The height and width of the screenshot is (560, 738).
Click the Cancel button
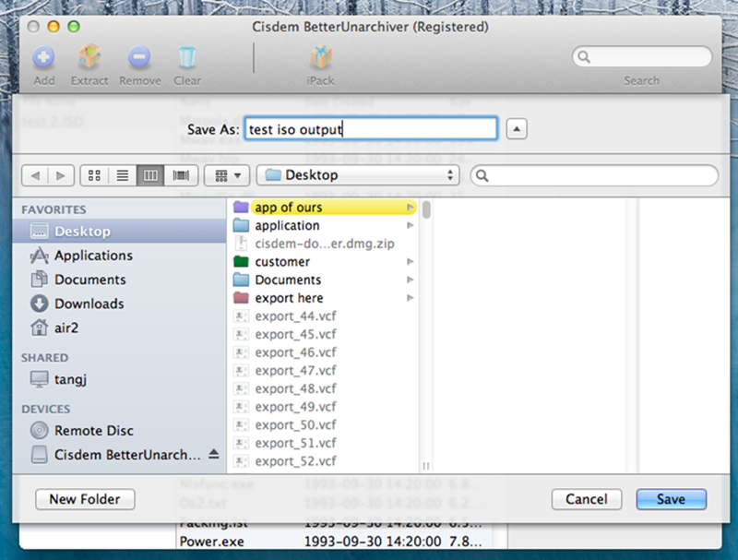[x=587, y=499]
